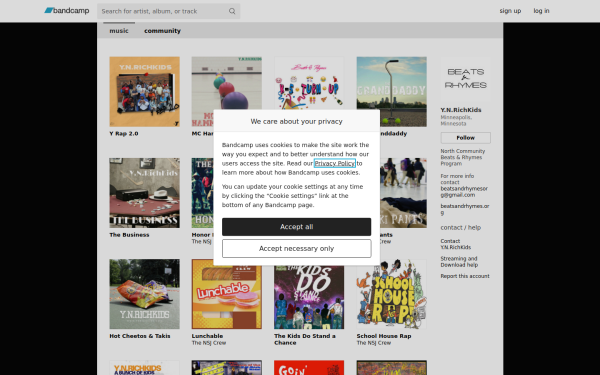Click the Y.N.RichKids artist name
The width and height of the screenshot is (600, 375).
(x=461, y=110)
